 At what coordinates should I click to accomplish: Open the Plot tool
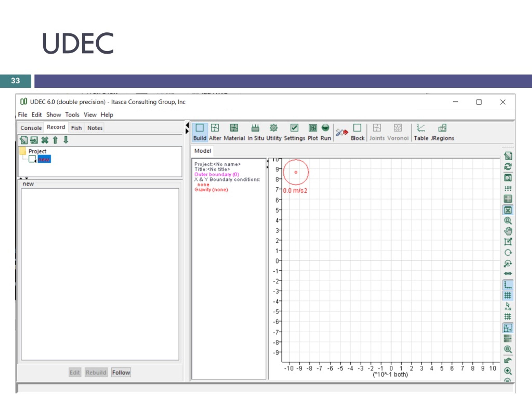pyautogui.click(x=313, y=132)
